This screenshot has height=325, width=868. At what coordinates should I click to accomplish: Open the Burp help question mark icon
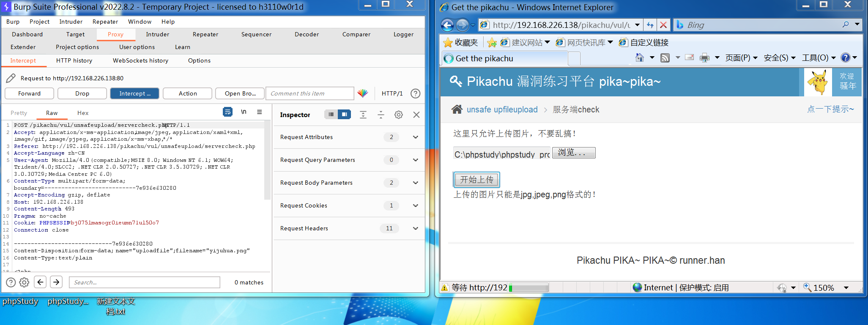pos(416,93)
